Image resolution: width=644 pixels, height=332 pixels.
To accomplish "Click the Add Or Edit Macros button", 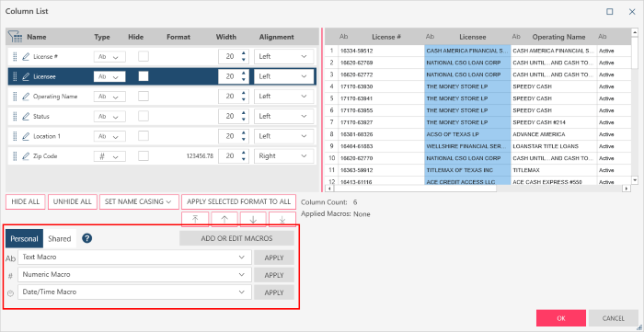I will click(236, 238).
